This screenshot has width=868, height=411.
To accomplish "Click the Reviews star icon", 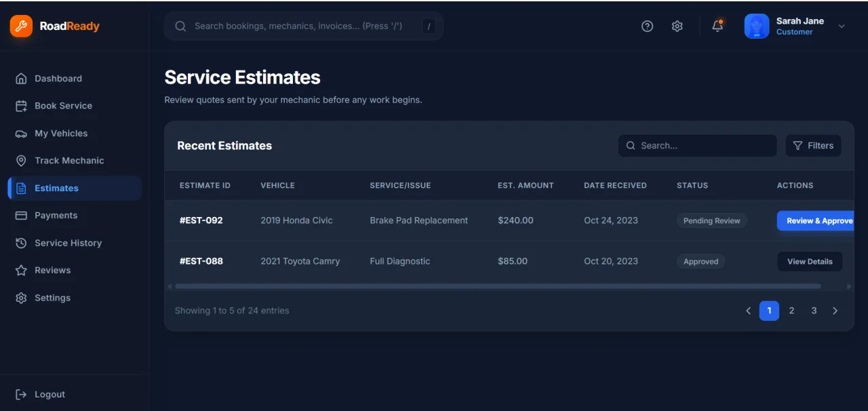I will click(x=21, y=270).
